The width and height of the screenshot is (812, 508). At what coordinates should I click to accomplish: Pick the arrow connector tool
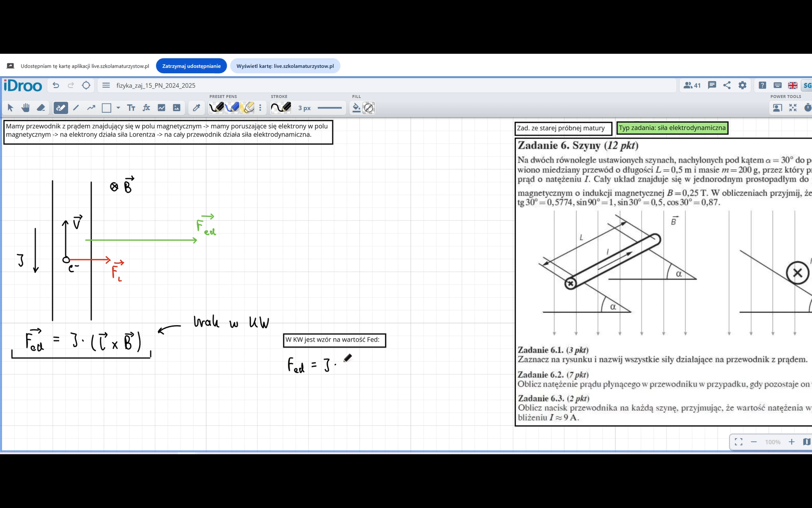91,108
